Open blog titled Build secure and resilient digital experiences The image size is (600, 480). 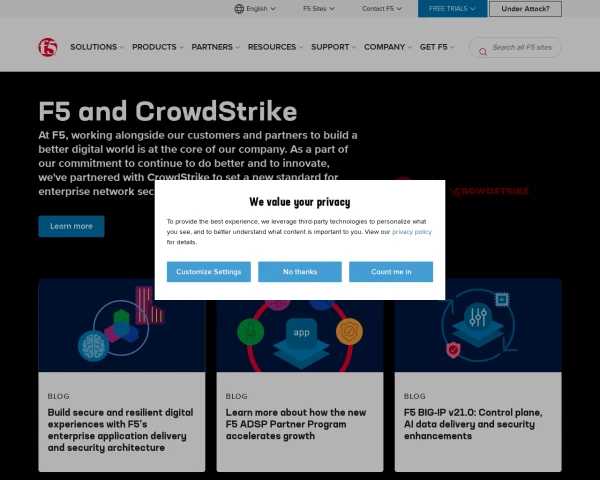tap(121, 430)
